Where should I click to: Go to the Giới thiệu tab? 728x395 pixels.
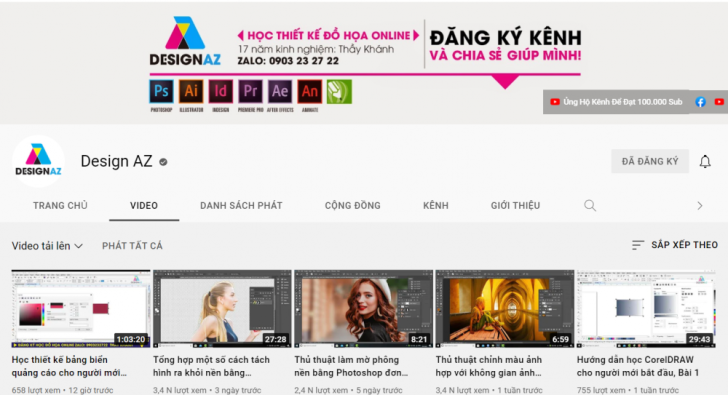(x=515, y=205)
